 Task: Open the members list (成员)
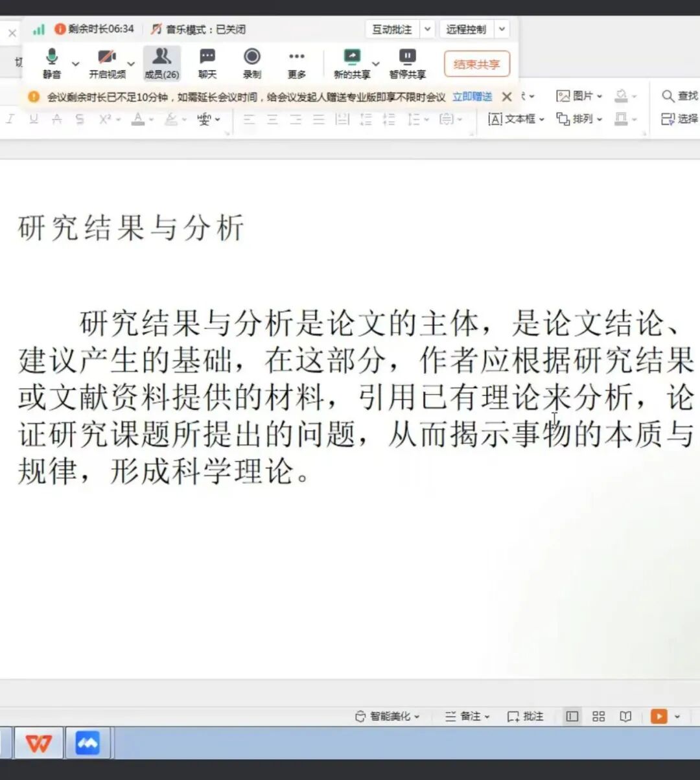[x=161, y=63]
